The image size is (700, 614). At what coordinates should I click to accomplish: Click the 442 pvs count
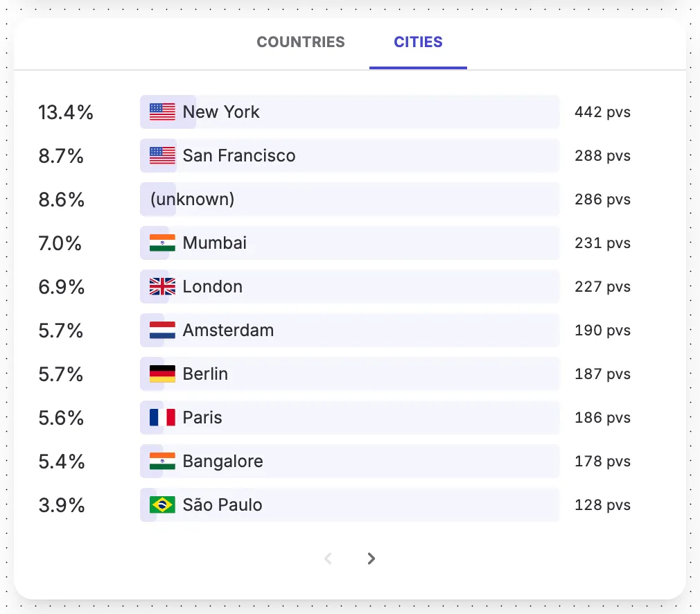[602, 112]
